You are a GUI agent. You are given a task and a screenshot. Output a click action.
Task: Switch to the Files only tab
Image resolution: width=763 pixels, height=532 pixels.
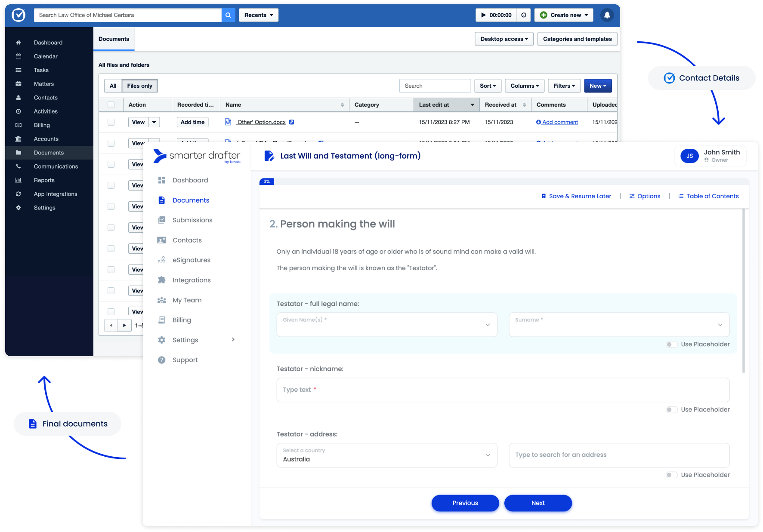point(139,86)
